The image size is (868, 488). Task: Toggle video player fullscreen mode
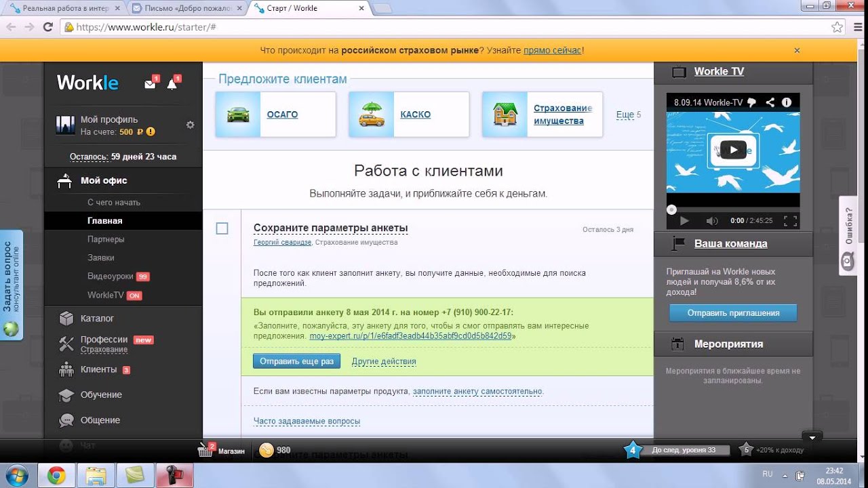(790, 221)
